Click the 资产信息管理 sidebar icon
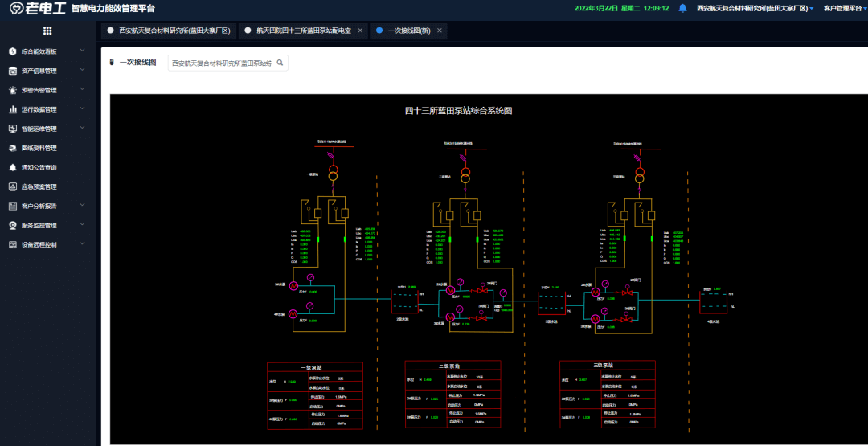This screenshot has height=446, width=868. pos(13,71)
